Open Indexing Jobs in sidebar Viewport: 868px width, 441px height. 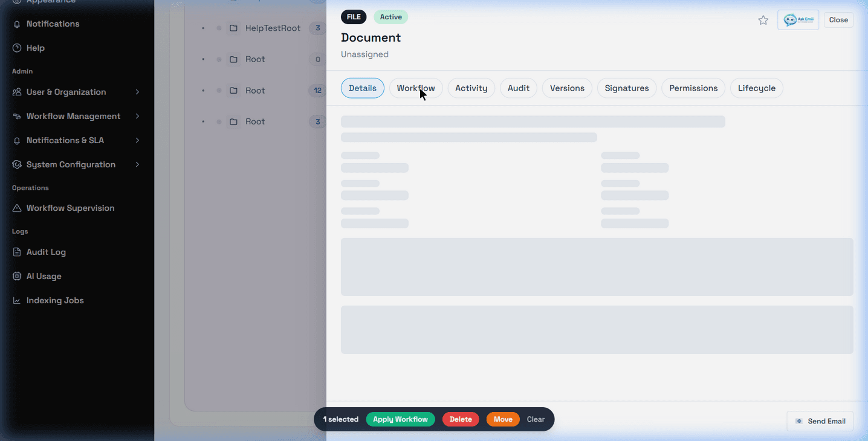55,301
